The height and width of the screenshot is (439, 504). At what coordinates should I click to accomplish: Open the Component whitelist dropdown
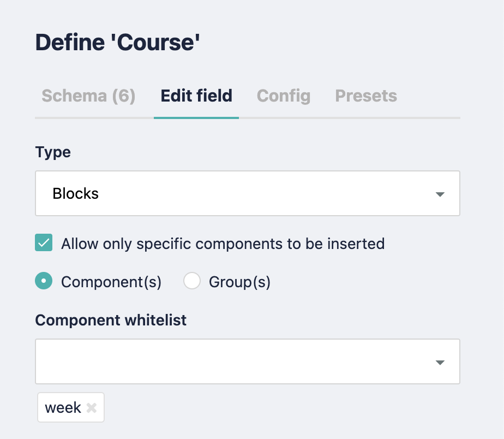click(248, 361)
